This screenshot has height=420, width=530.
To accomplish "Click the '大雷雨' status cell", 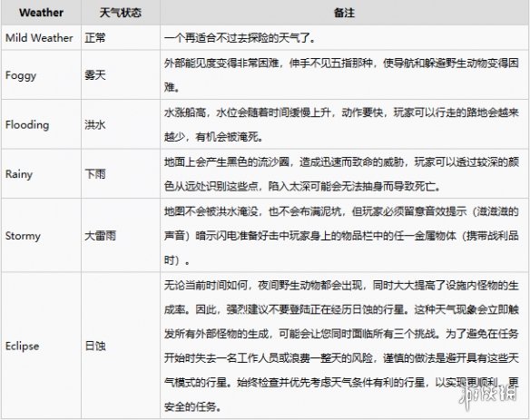I will pyautogui.click(x=121, y=235).
